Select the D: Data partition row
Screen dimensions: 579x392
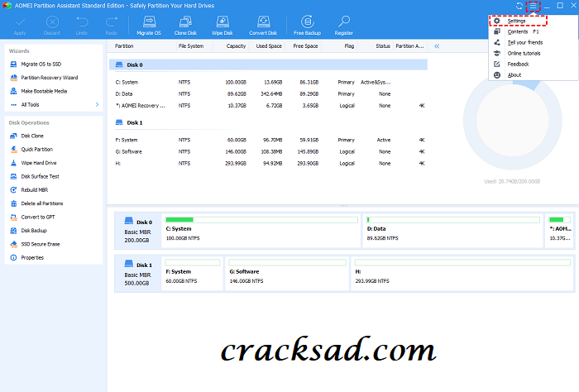click(x=269, y=93)
